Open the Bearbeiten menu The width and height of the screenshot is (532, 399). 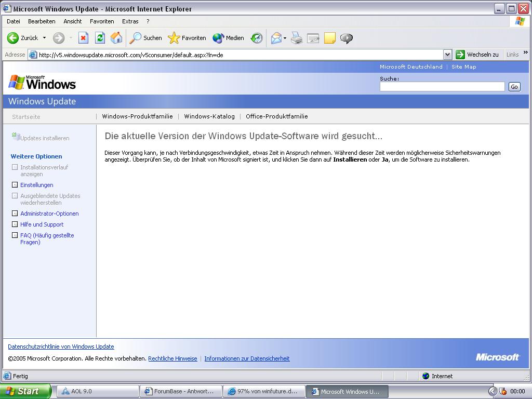(42, 21)
